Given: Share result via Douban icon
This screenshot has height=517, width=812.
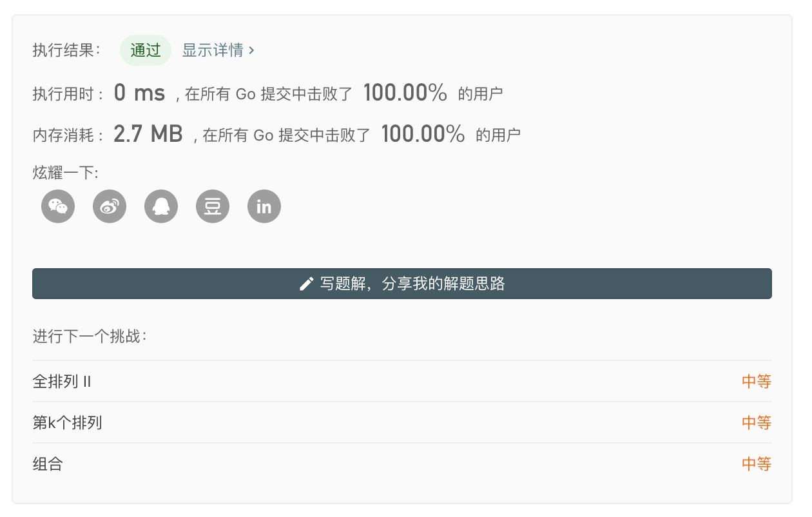Looking at the screenshot, I should (213, 206).
